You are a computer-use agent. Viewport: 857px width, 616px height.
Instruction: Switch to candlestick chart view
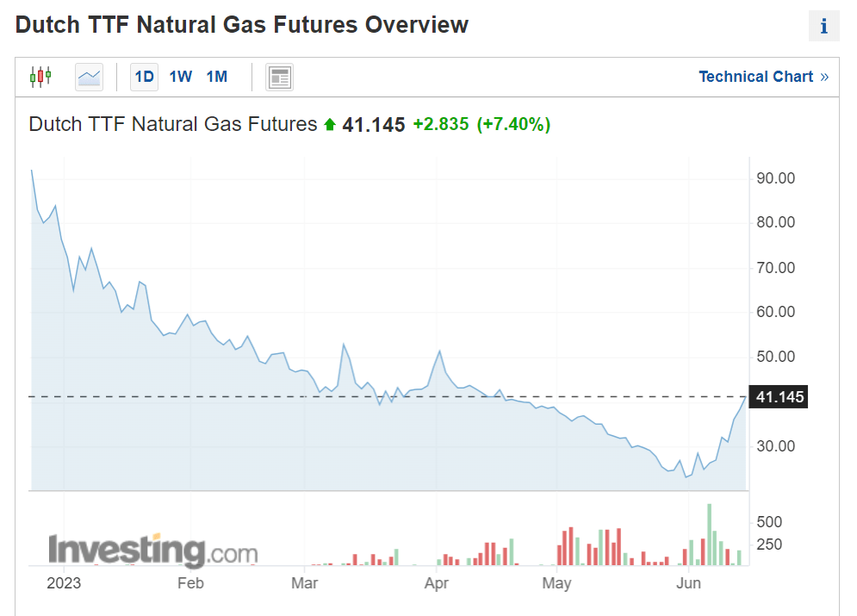coord(40,77)
